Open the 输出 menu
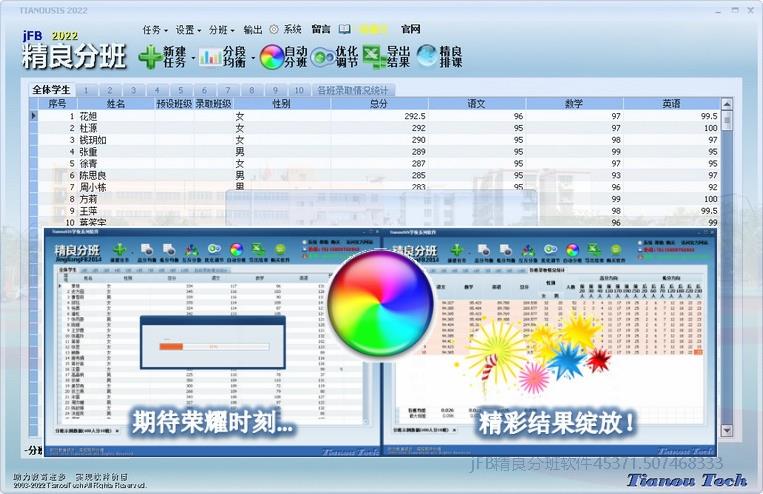Image resolution: width=763 pixels, height=494 pixels. [x=253, y=30]
